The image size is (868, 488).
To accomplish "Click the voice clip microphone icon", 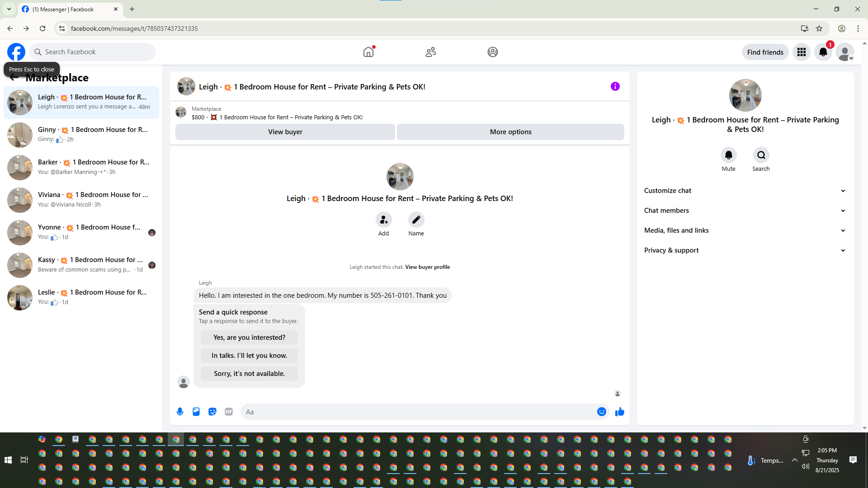I will 180,412.
